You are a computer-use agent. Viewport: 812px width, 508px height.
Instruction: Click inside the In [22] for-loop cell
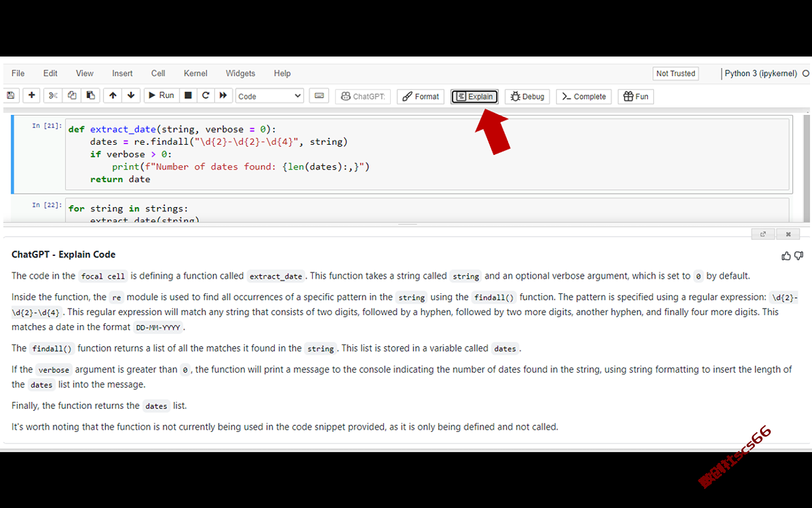click(x=428, y=211)
